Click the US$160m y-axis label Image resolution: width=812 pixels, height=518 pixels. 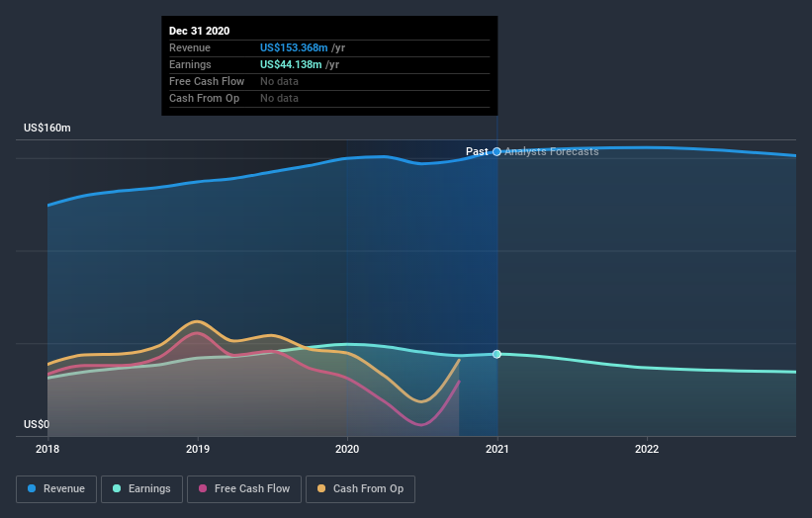[x=47, y=128]
